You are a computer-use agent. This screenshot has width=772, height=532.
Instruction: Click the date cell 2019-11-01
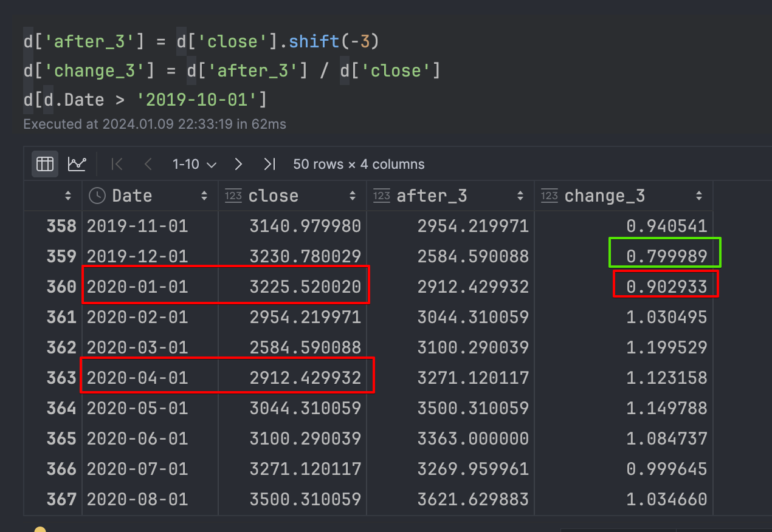click(137, 226)
